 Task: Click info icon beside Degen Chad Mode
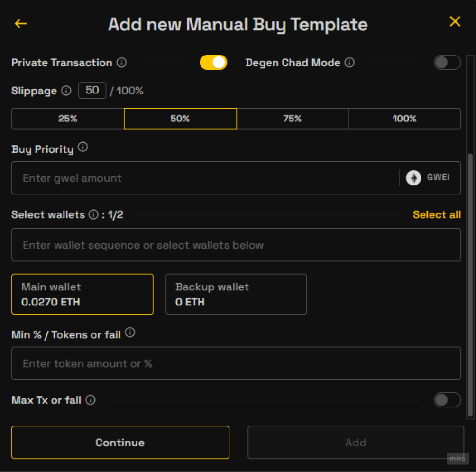pyautogui.click(x=349, y=63)
